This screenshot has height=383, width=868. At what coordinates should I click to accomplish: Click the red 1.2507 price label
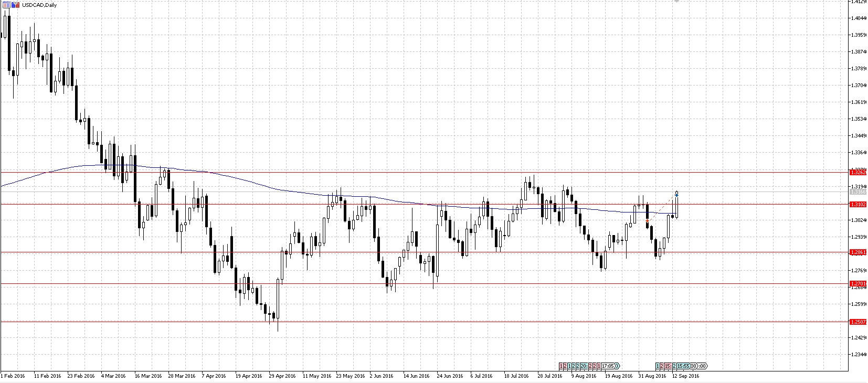858,322
